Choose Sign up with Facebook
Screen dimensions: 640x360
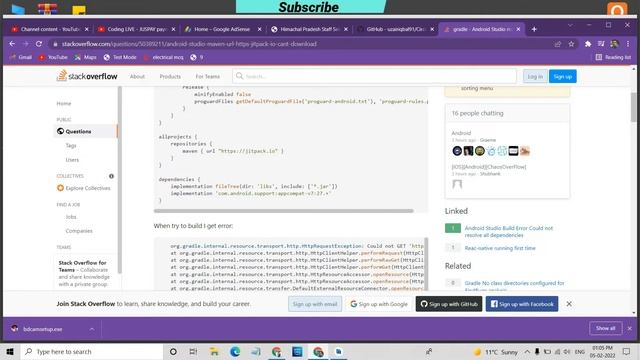tap(522, 304)
